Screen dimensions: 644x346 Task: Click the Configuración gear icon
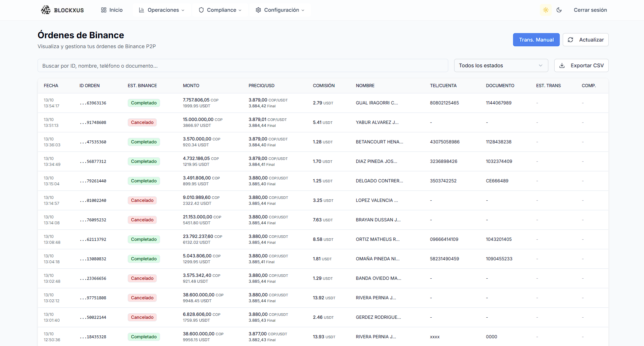[258, 10]
